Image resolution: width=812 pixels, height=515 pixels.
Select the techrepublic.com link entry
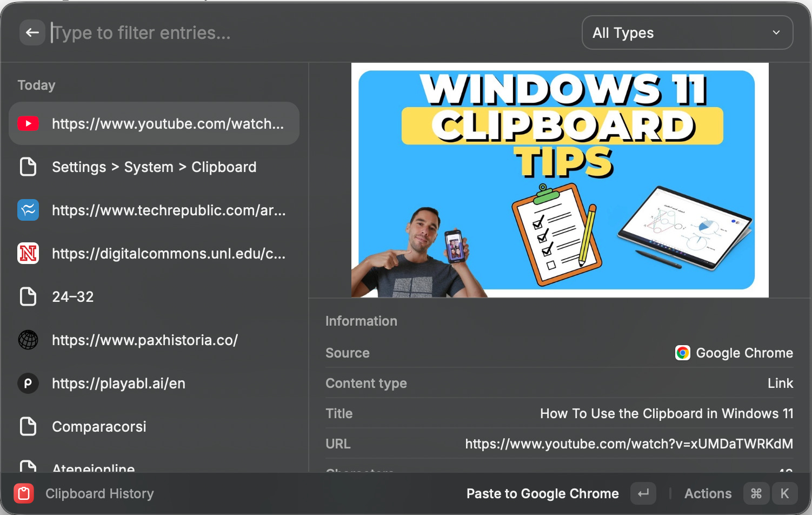(154, 210)
